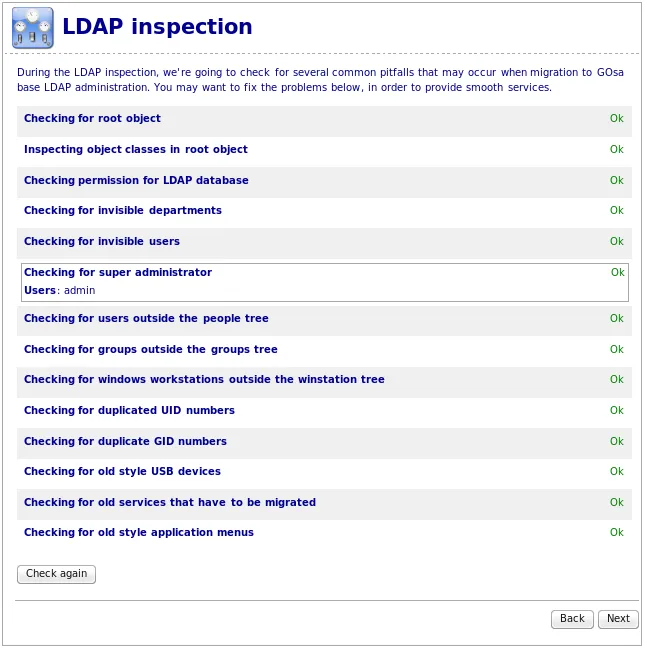
Task: Click Ok status of super administrator check
Action: (618, 272)
